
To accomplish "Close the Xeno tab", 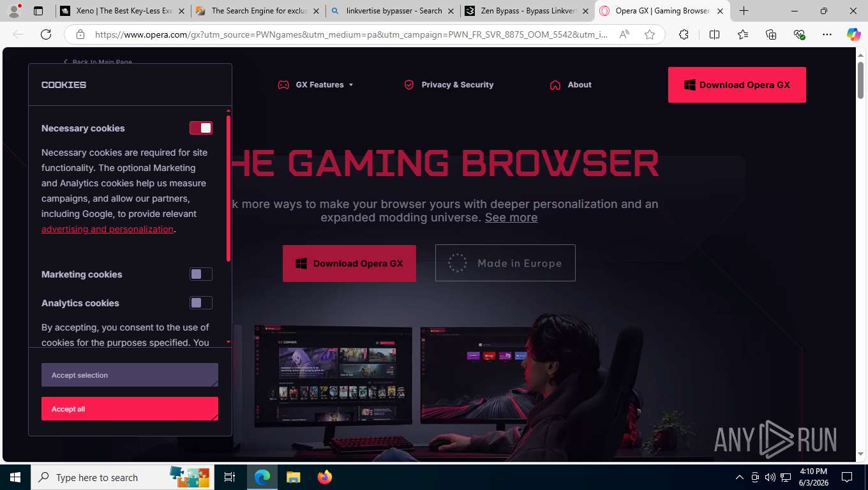I will (x=182, y=11).
